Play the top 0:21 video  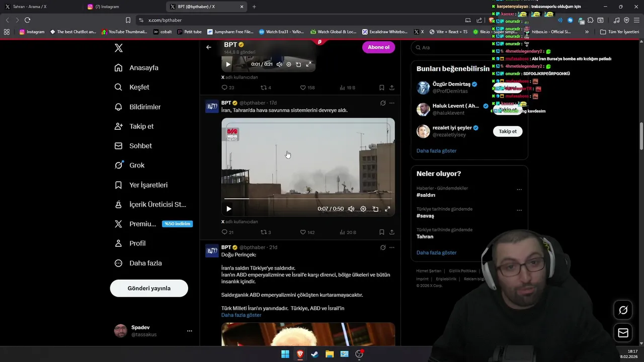[x=228, y=64]
